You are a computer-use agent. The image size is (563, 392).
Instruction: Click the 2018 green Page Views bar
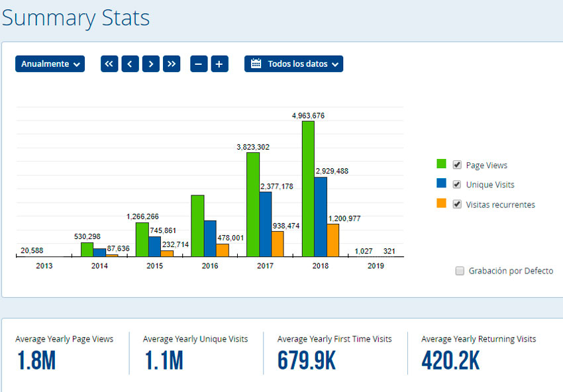(308, 189)
